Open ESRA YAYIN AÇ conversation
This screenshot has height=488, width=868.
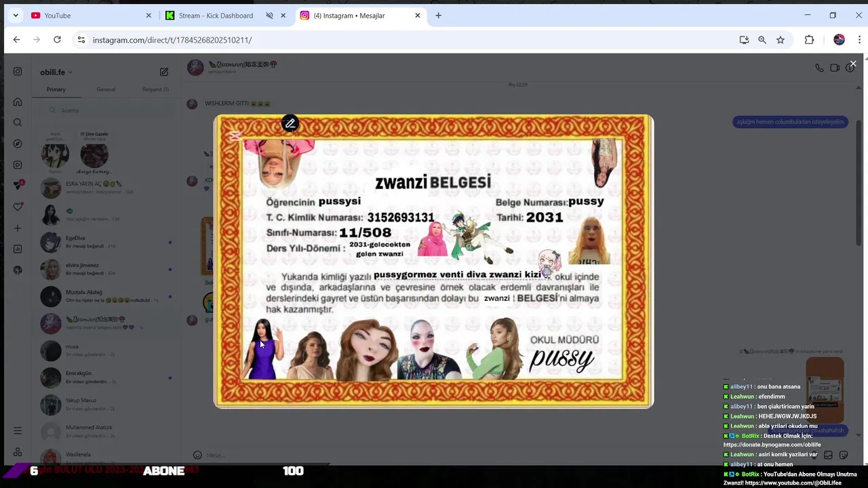(106, 188)
